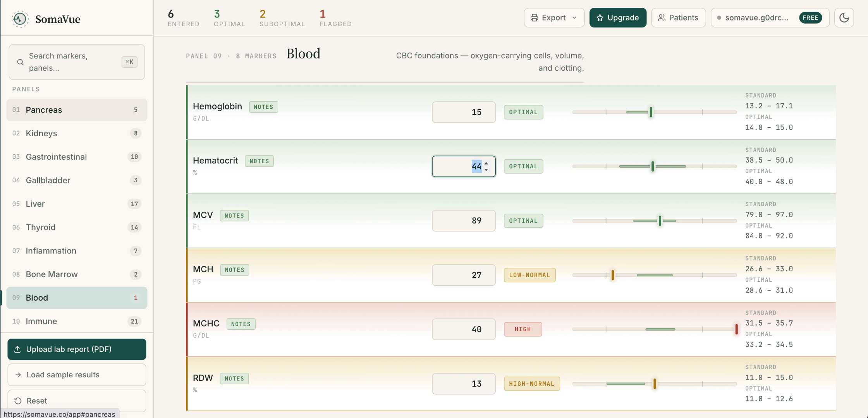868x418 pixels.
Task: Click Upload lab report (PDF)
Action: click(x=77, y=349)
